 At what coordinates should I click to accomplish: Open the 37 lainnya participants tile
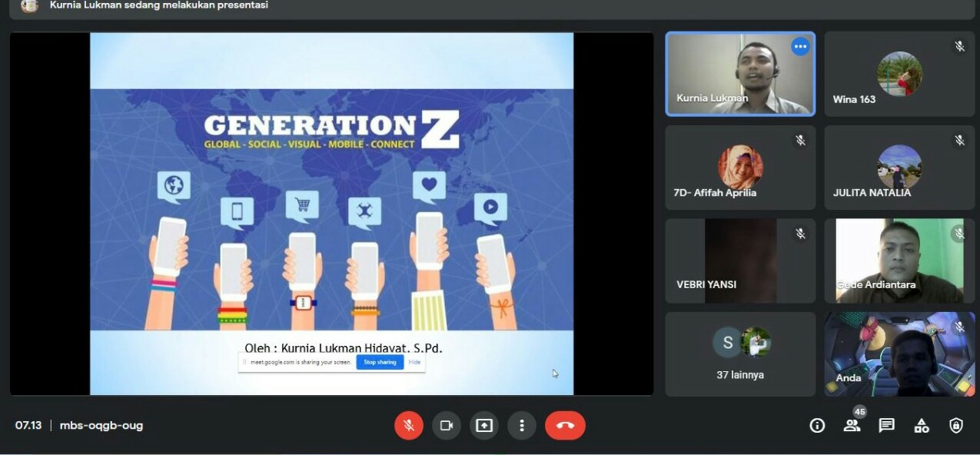click(x=740, y=354)
